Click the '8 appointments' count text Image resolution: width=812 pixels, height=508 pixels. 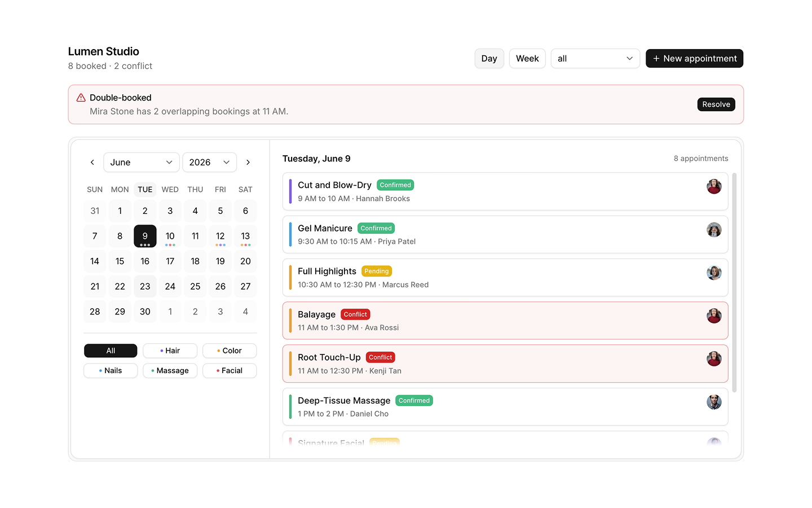[x=701, y=159]
